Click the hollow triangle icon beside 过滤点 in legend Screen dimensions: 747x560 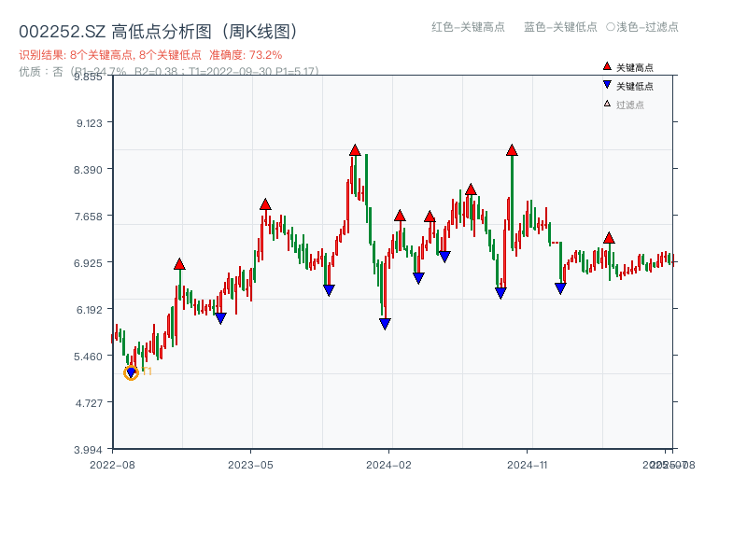(607, 104)
